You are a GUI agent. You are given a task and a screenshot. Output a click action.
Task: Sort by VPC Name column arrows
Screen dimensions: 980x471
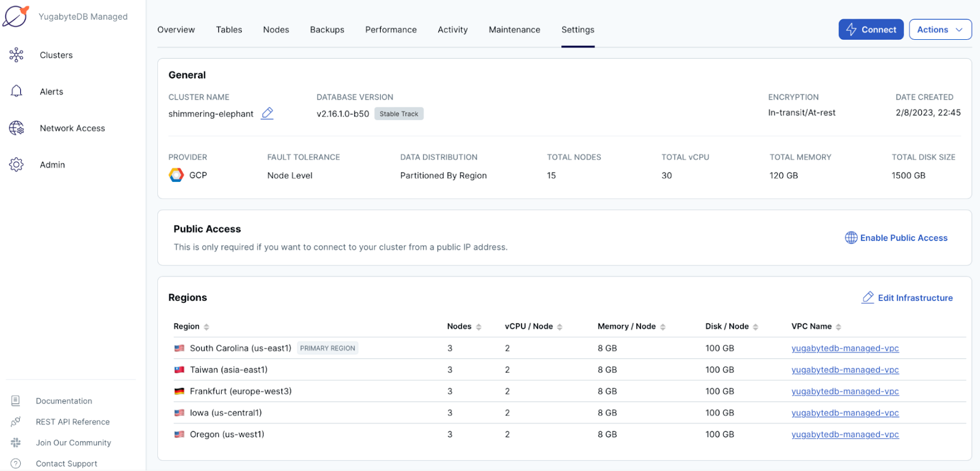[x=838, y=327]
